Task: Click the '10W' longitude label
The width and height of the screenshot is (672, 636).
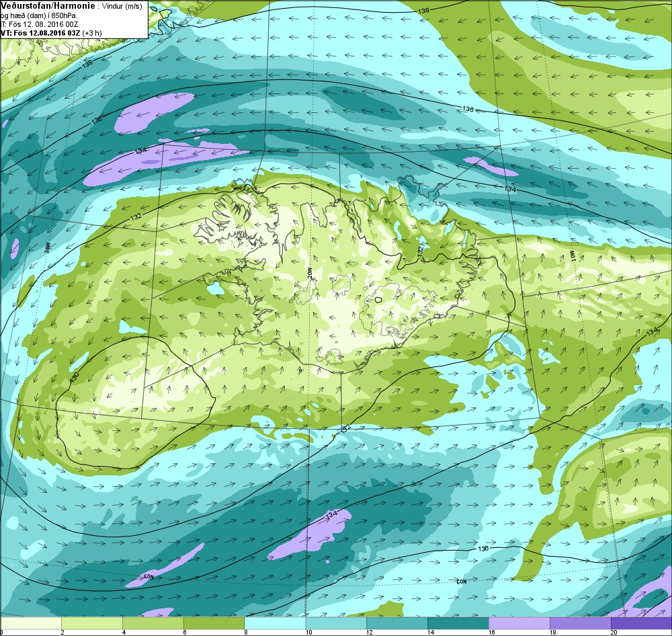Action: point(572,255)
